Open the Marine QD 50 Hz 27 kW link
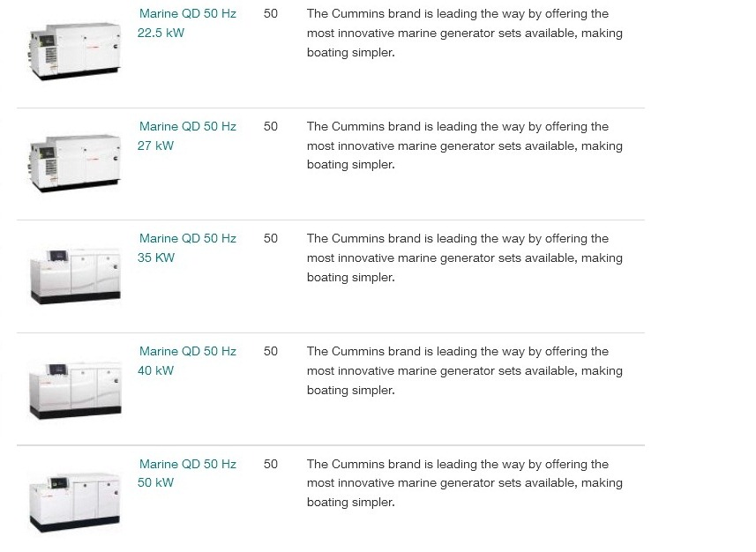Viewport: 756px width, 552px height. 187,136
